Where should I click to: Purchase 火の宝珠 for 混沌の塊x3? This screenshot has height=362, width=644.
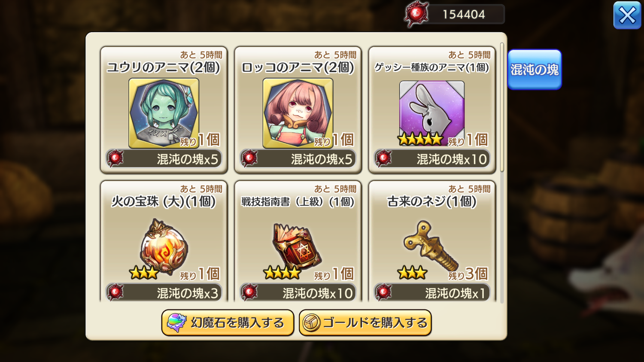tap(164, 292)
